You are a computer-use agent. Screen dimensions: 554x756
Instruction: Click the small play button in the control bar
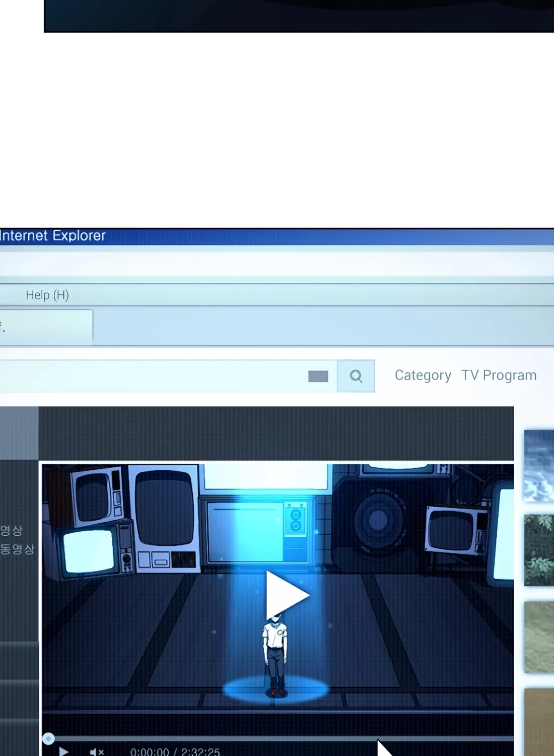63,751
